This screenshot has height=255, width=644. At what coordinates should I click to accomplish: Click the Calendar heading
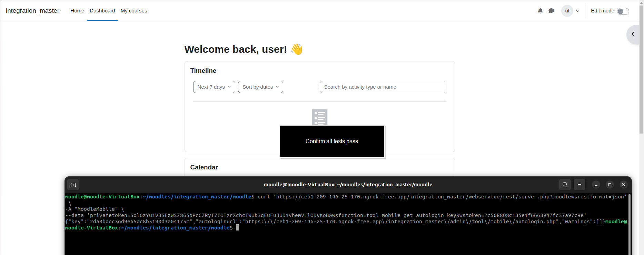204,167
